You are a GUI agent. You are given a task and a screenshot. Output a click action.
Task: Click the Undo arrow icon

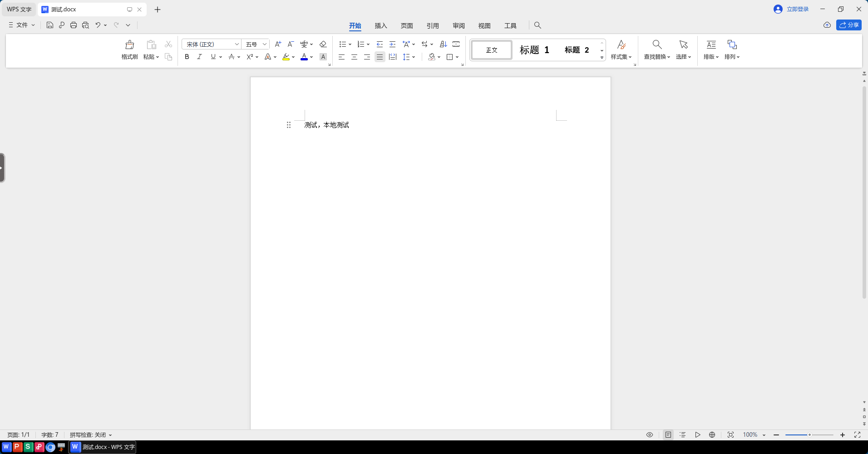click(98, 25)
